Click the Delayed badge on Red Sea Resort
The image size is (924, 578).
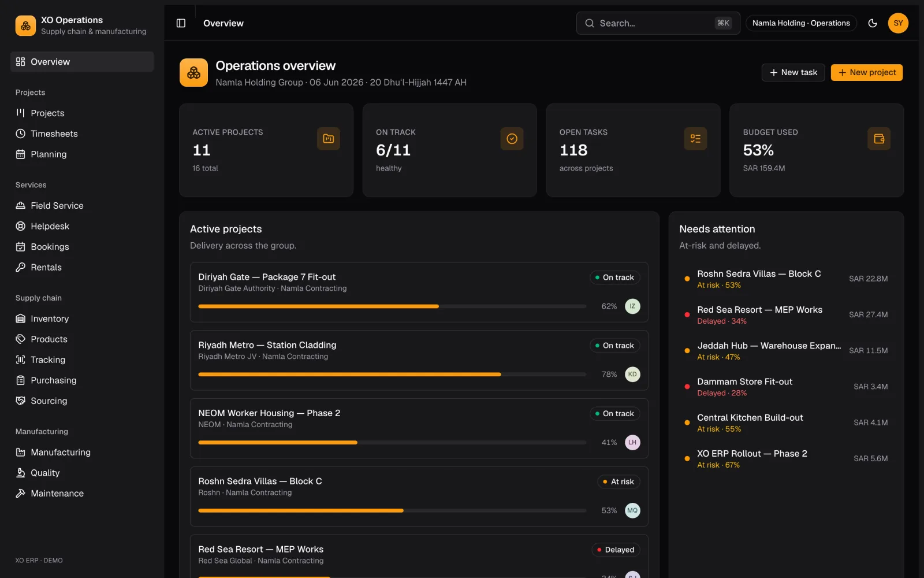pos(616,550)
